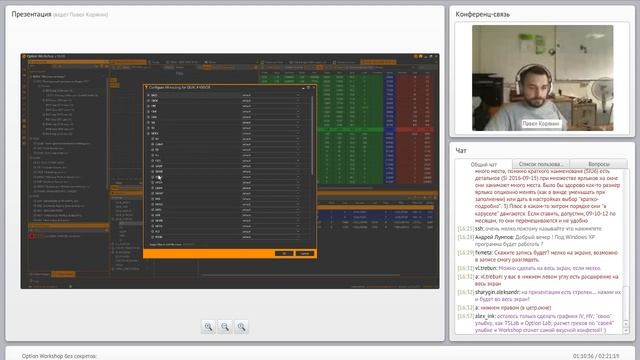This screenshot has width=640, height=360.
Task: Click the Option Workshop window title
Action: (x=46, y=56)
